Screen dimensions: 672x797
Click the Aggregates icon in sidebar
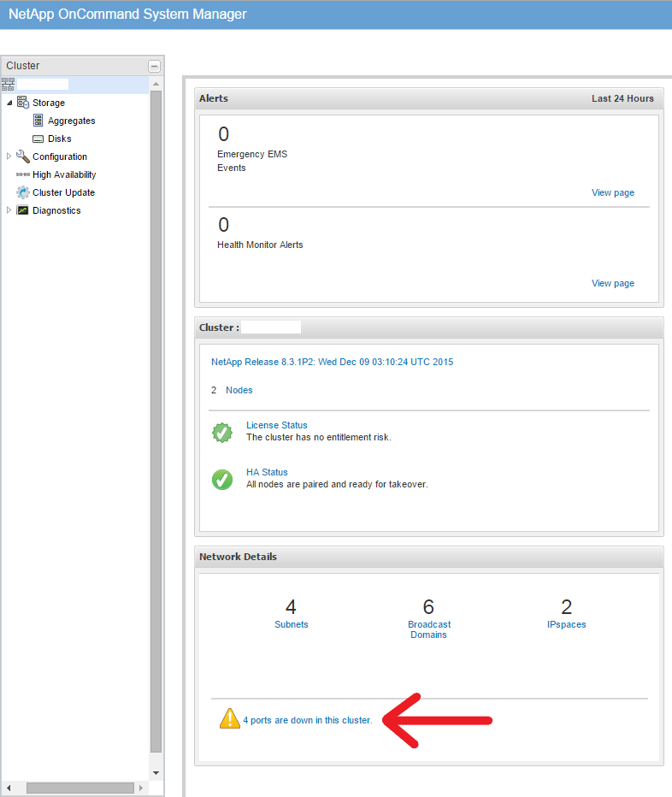coord(38,121)
